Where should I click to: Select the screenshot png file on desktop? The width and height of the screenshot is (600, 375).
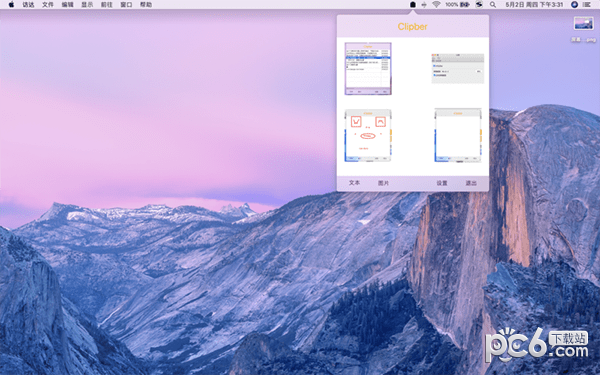[x=584, y=28]
